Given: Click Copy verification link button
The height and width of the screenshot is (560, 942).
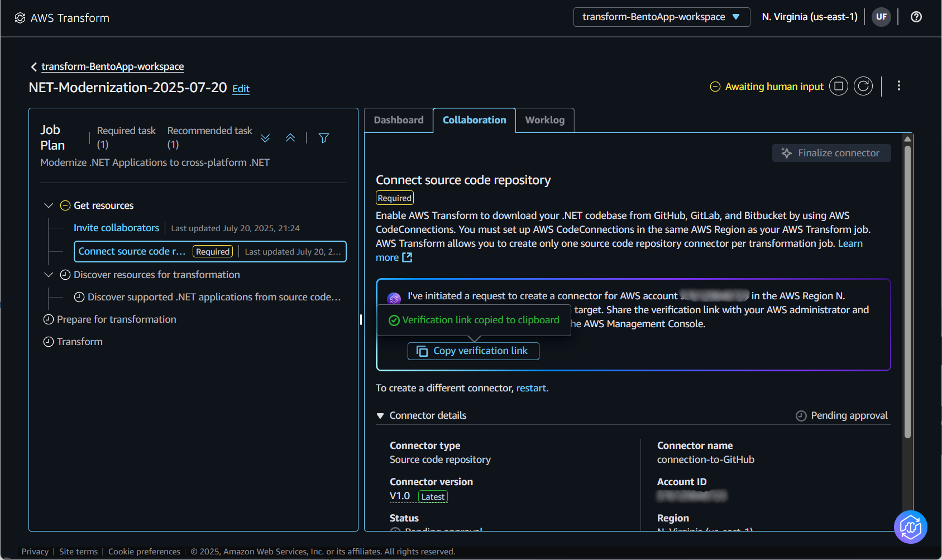Looking at the screenshot, I should (474, 351).
